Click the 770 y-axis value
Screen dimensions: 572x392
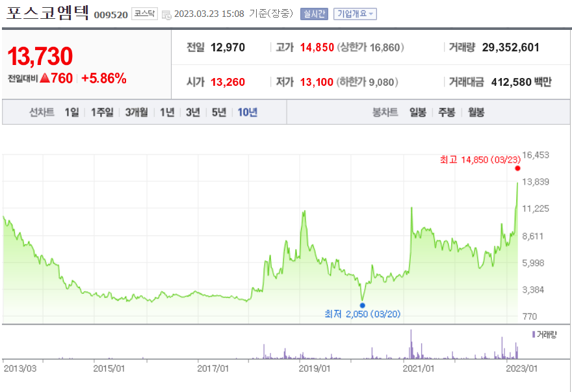click(x=529, y=317)
